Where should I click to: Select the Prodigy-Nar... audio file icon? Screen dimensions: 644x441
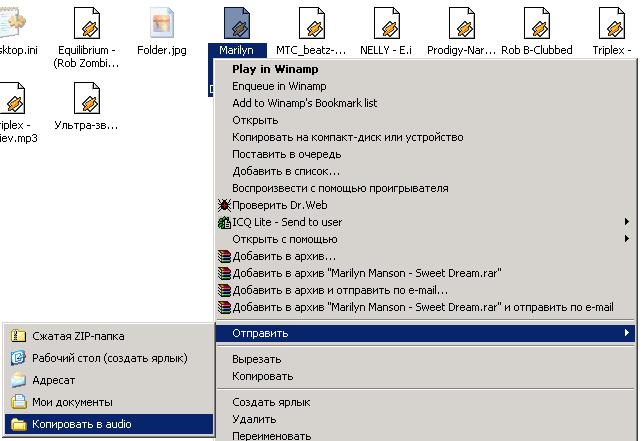pos(462,23)
